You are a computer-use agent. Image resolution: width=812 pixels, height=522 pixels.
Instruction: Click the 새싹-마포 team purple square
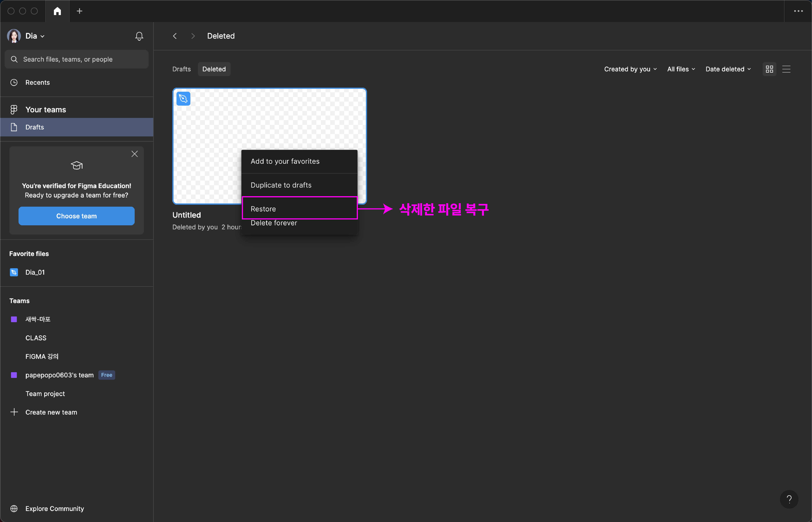[14, 319]
